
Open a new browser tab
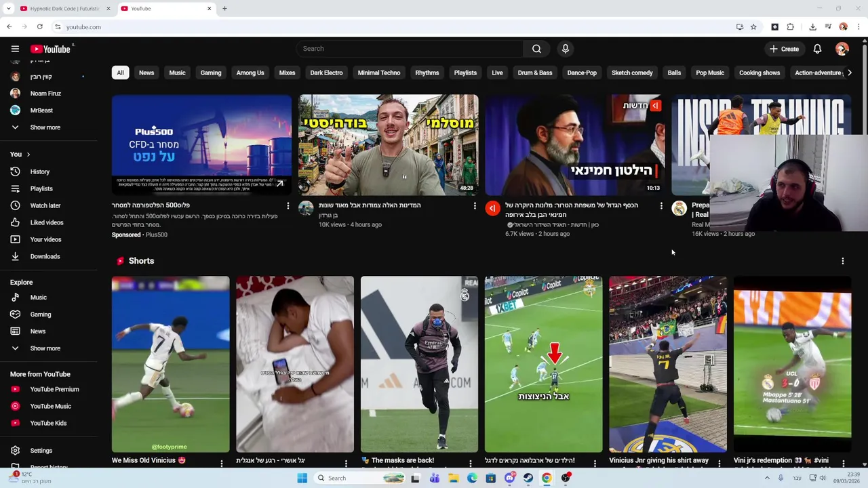point(224,9)
